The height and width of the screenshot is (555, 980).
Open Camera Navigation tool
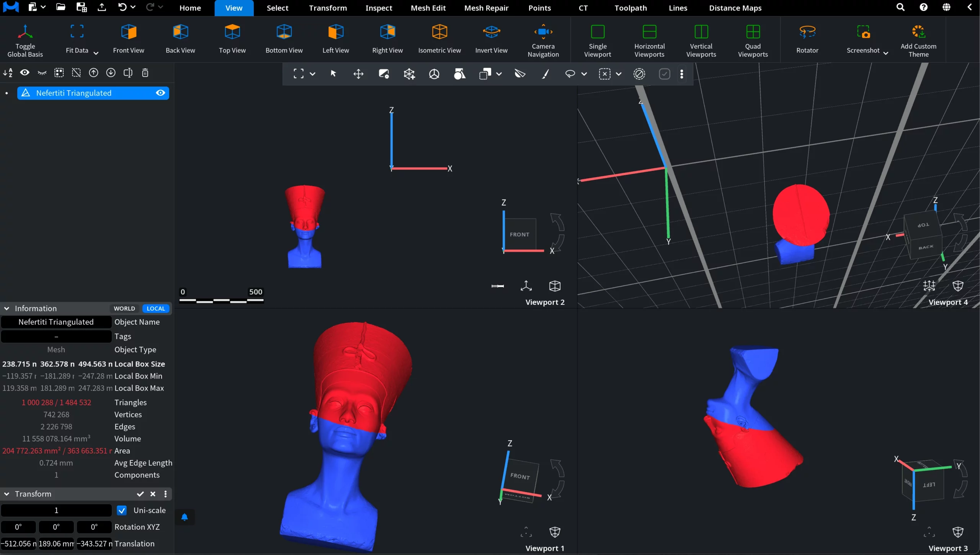click(x=543, y=40)
